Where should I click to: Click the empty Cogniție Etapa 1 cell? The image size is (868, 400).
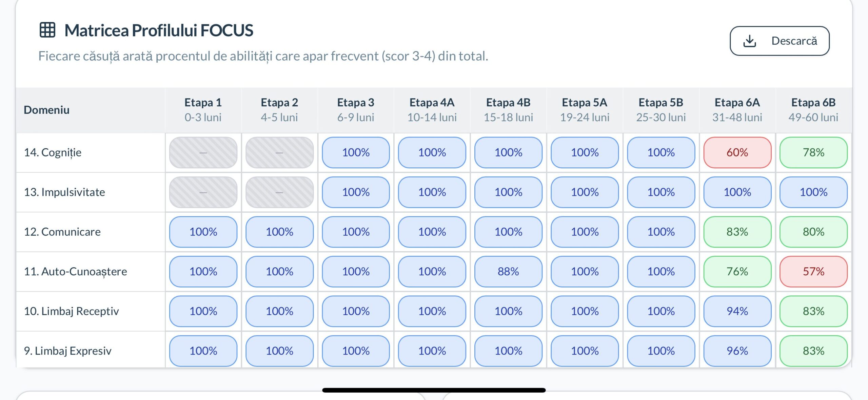(203, 152)
